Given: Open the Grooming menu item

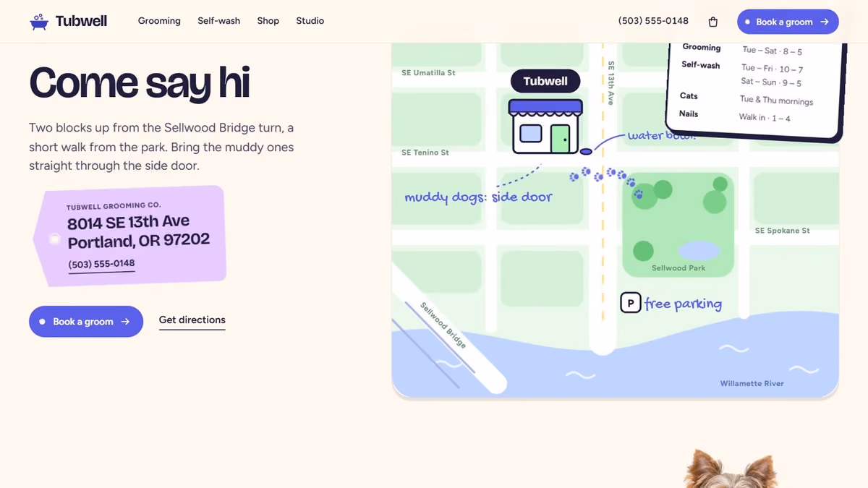Looking at the screenshot, I should [159, 21].
